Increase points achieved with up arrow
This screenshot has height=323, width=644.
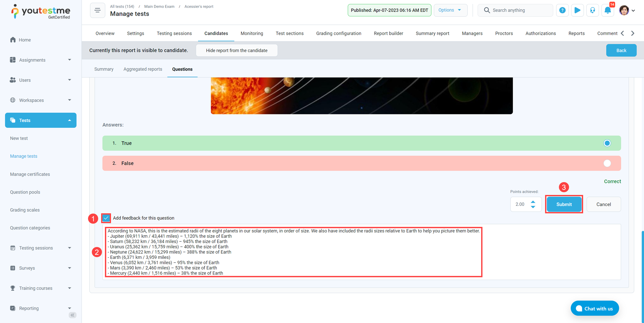pyautogui.click(x=533, y=202)
